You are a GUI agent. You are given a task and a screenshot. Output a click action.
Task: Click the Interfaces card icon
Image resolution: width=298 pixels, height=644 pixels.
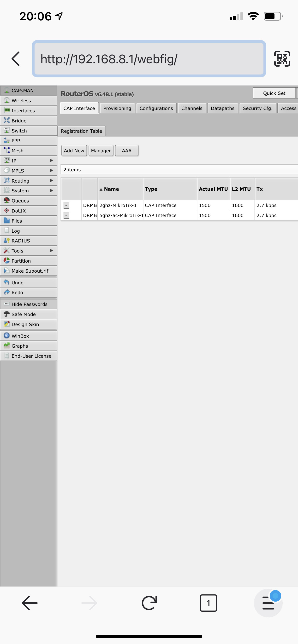coord(7,110)
